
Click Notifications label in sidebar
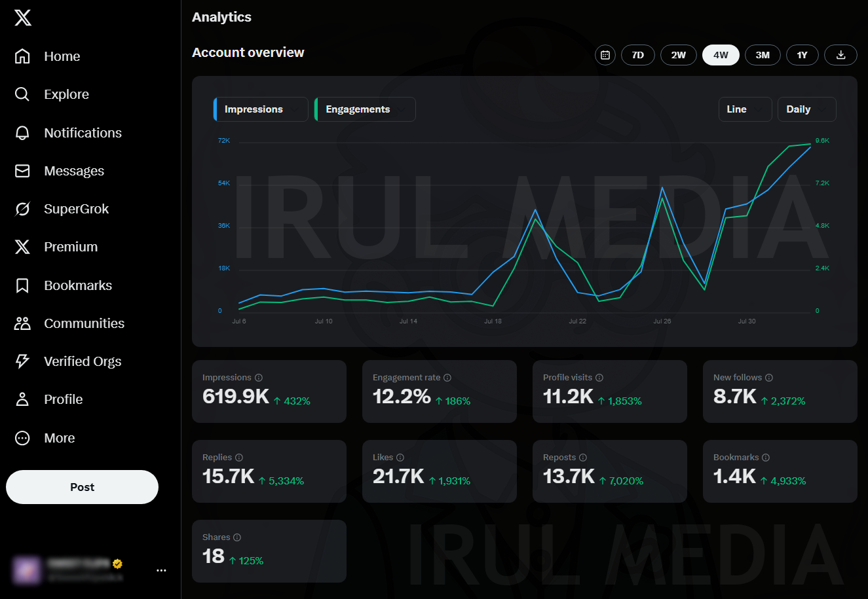coord(83,133)
